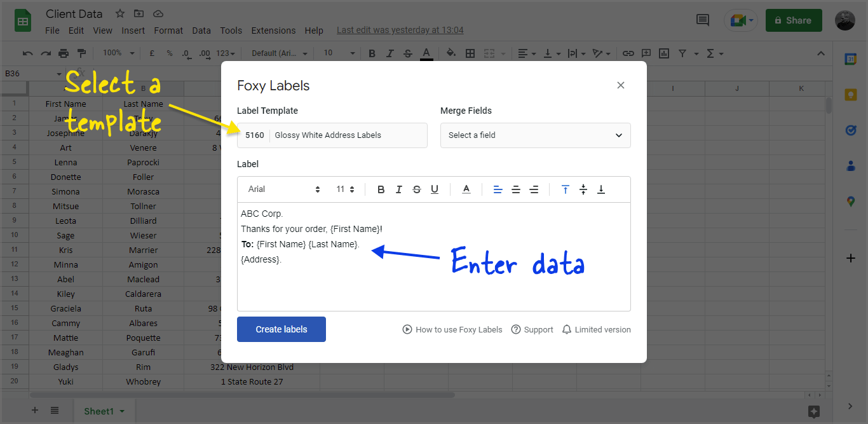The image size is (868, 424).
Task: Open the Support link
Action: 532,330
